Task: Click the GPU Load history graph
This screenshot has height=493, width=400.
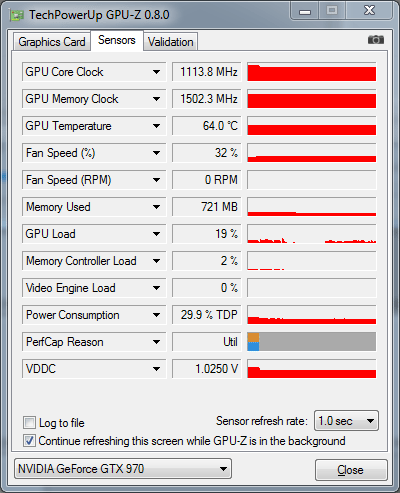Action: 312,234
